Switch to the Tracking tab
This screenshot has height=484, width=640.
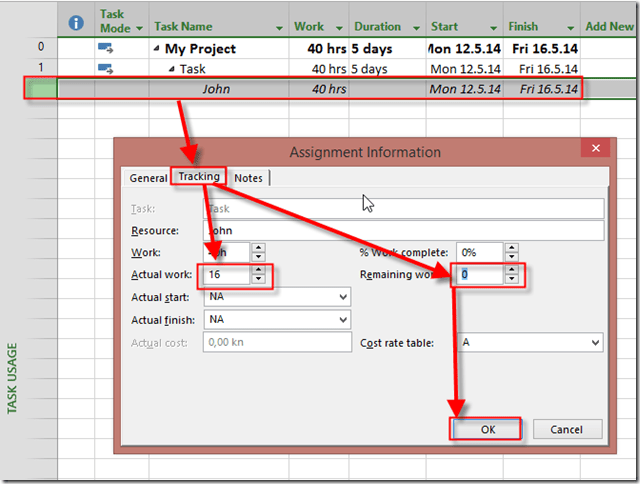click(199, 177)
